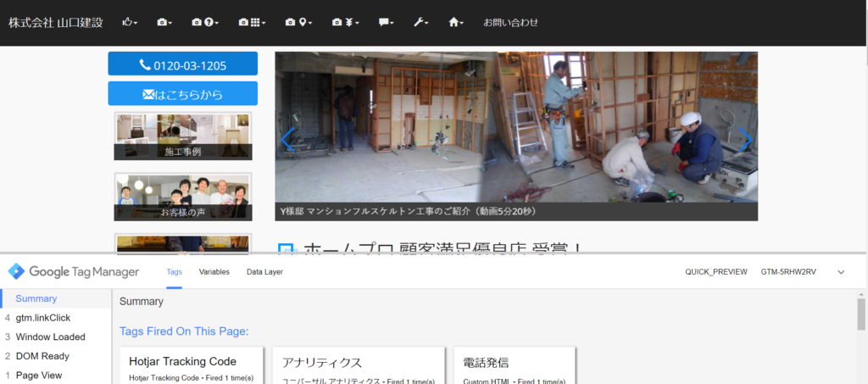Open the 施工事例 thumbnail
This screenshot has width=868, height=384.
click(x=183, y=136)
